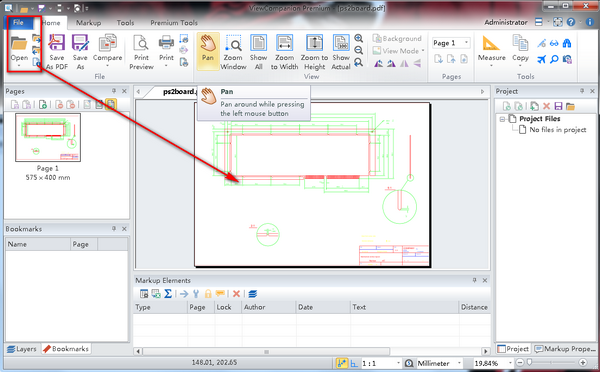The width and height of the screenshot is (600, 372).
Task: Click red X delete icon in Markup Elements
Action: point(236,294)
